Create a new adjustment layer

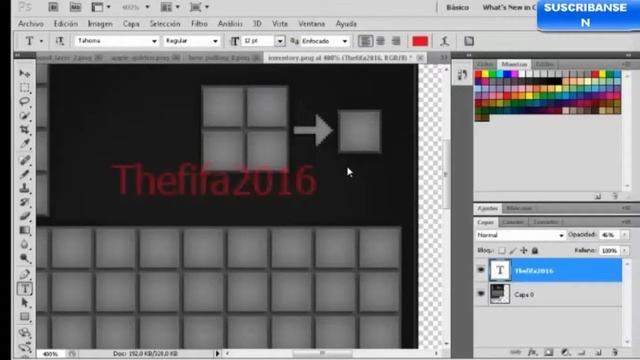coord(565,352)
